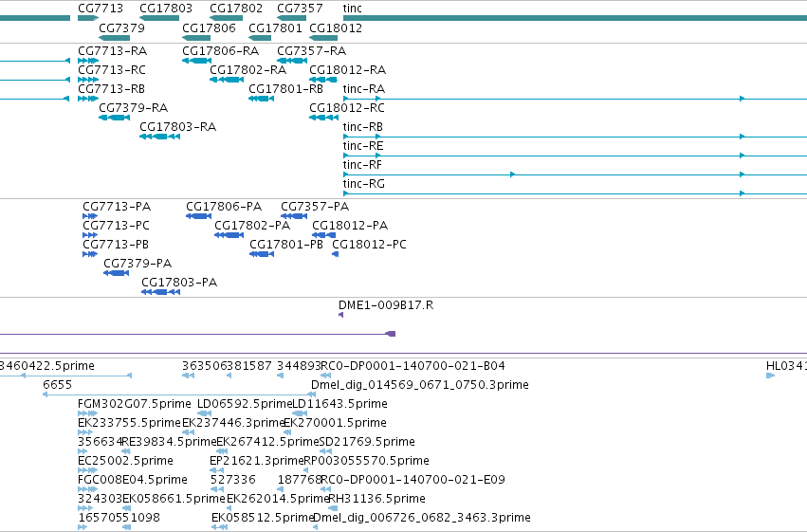Screen dimensions: 807x532
Task: Select Dmel_dig_006726_0682_3463.3prime label
Action: coord(422,518)
